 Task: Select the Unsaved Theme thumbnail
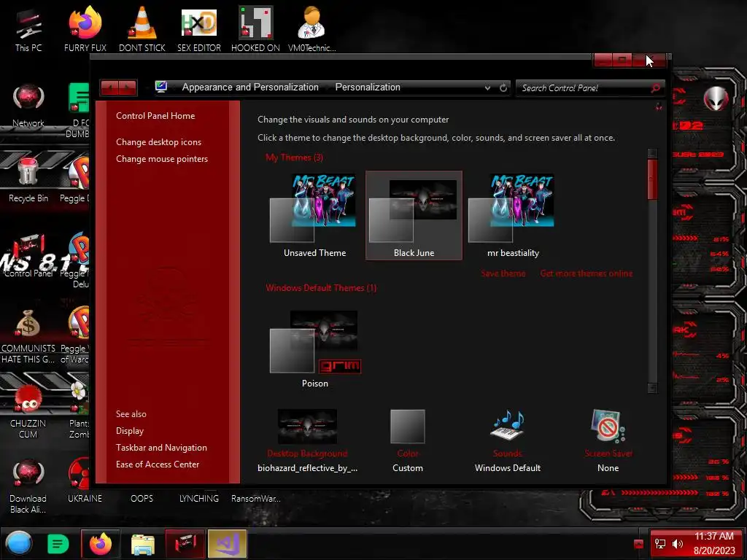pos(314,215)
